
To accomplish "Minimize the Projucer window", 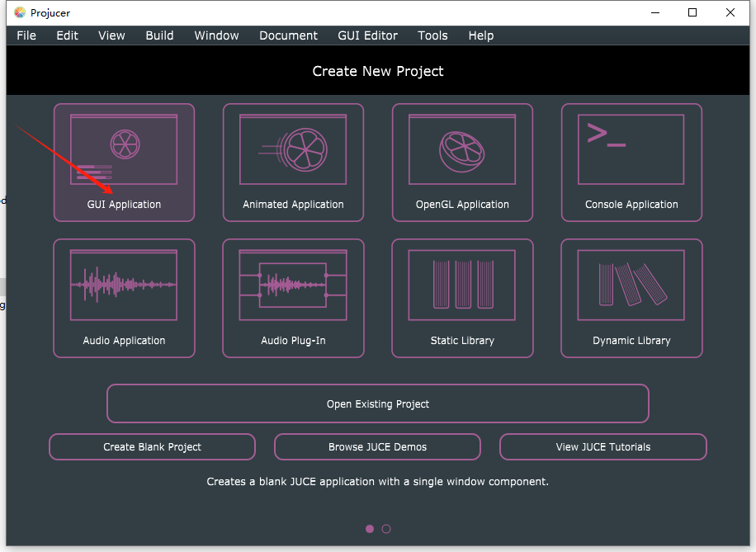I will [x=655, y=12].
